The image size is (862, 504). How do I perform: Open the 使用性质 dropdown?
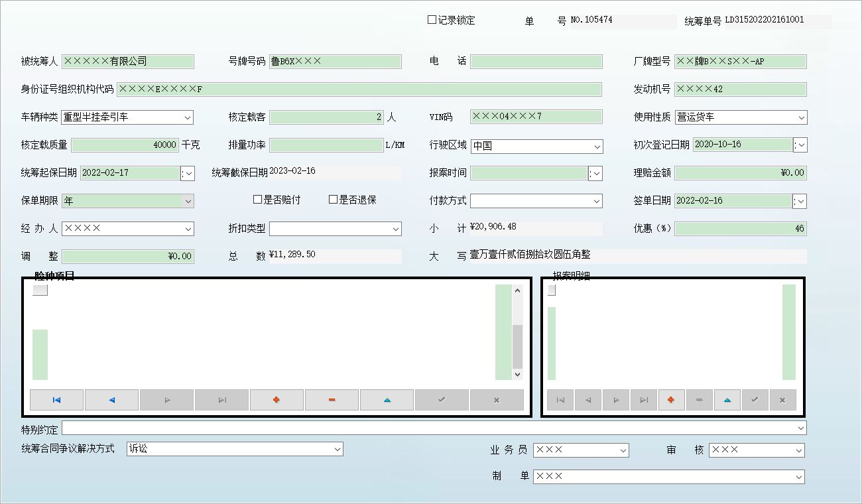801,117
